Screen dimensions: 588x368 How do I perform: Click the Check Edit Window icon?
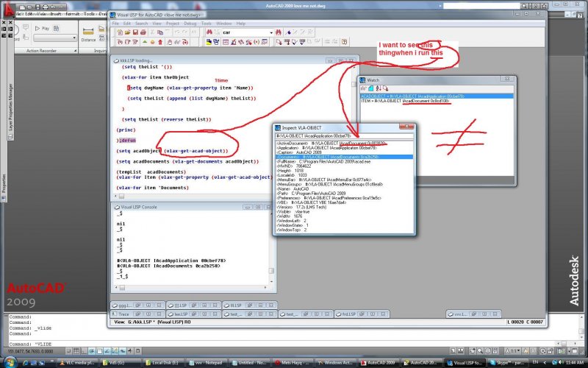[x=295, y=42]
